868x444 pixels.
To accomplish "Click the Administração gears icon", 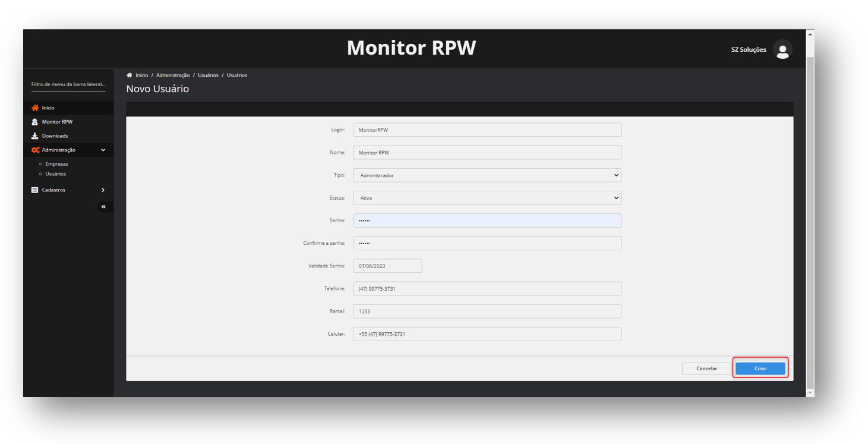I will pyautogui.click(x=35, y=150).
